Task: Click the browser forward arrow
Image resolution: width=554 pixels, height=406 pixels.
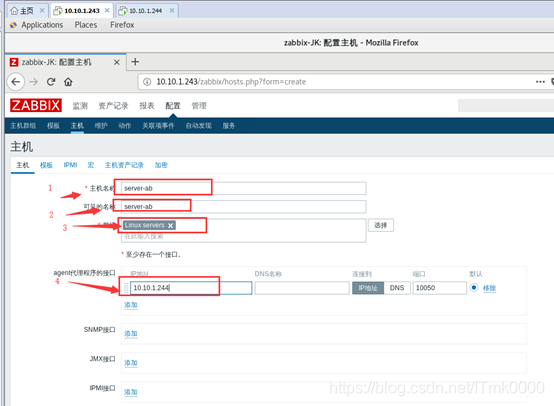Action: click(x=34, y=82)
